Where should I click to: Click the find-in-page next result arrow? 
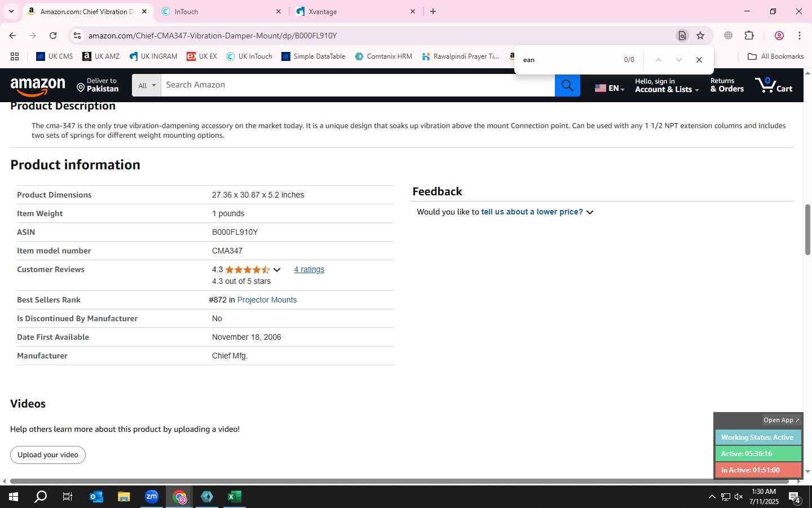point(679,60)
